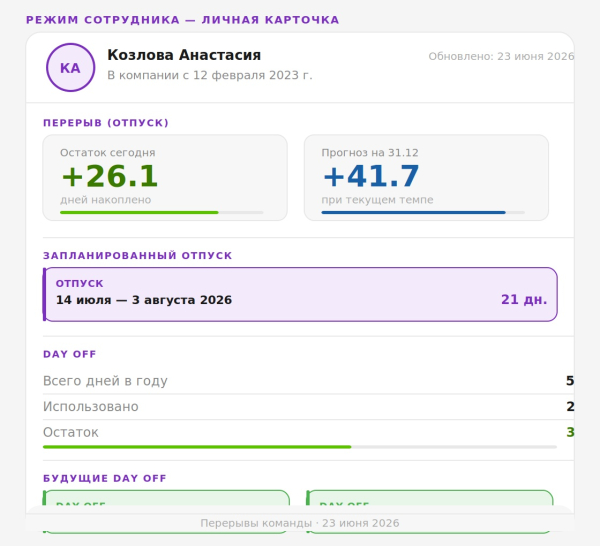Click the header 'Режим сотрудника — личная карточка'
Image resolution: width=600 pixels, height=546 pixels.
183,20
